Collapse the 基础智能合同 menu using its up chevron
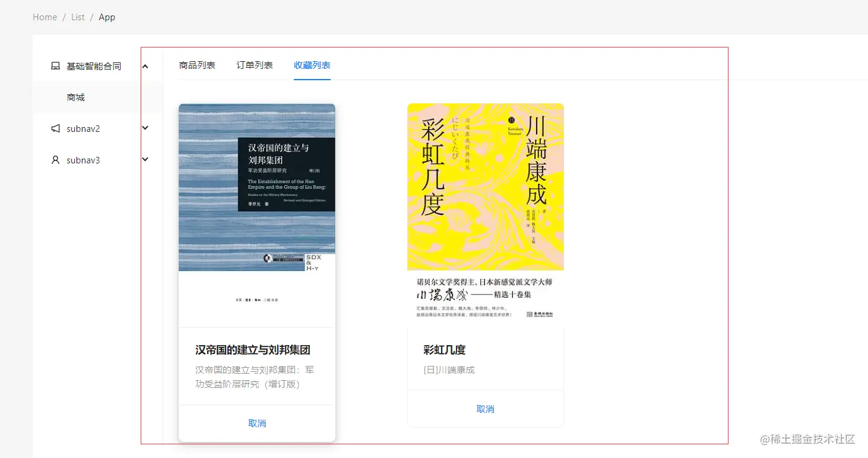868x458 pixels. [145, 66]
